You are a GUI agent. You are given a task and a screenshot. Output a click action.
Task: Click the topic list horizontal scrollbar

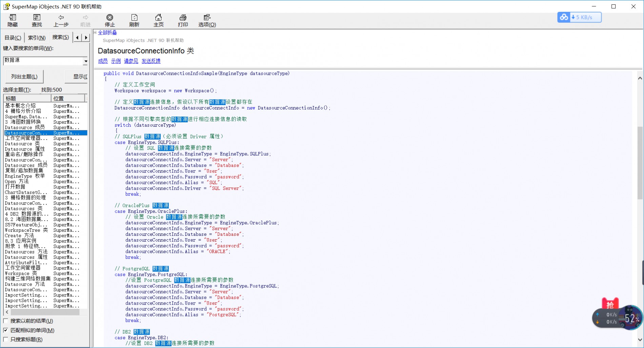pos(45,312)
